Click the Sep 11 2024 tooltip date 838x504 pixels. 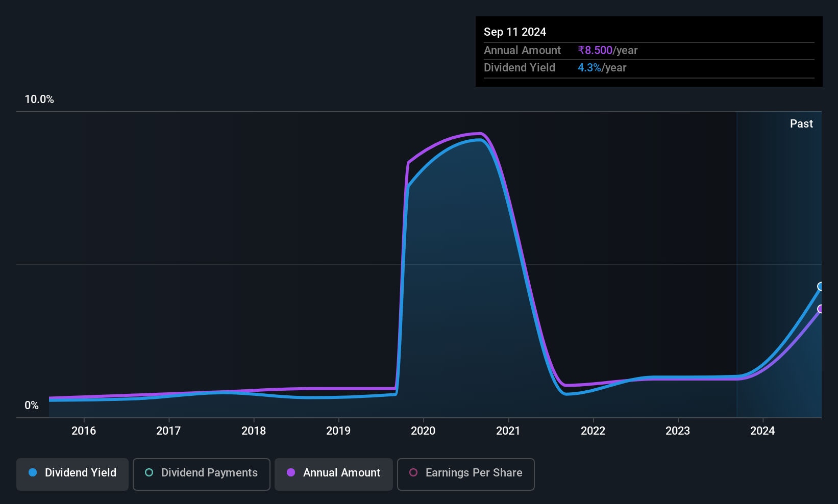[x=515, y=32]
